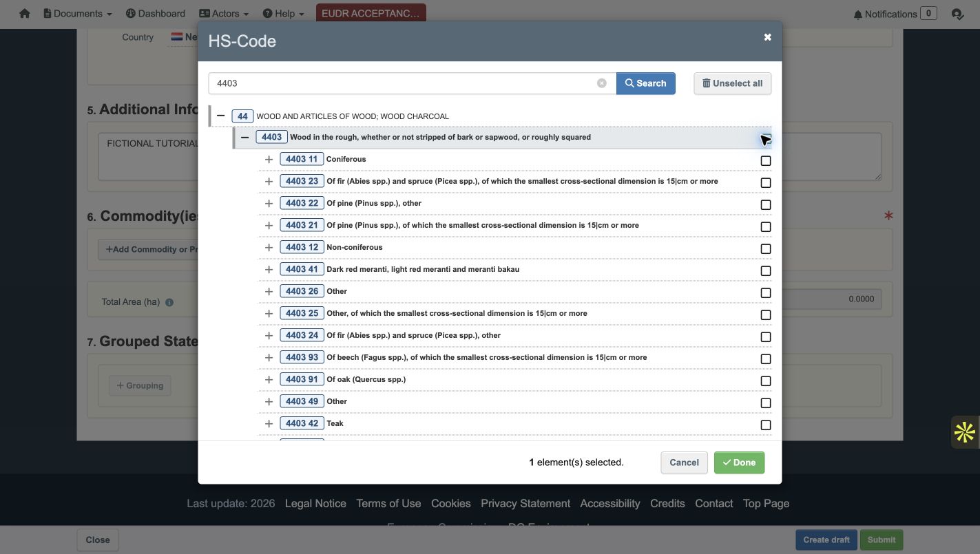Viewport: 980px width, 554px height.
Task: Collapse the 44 Wood and articles node
Action: [x=220, y=116]
